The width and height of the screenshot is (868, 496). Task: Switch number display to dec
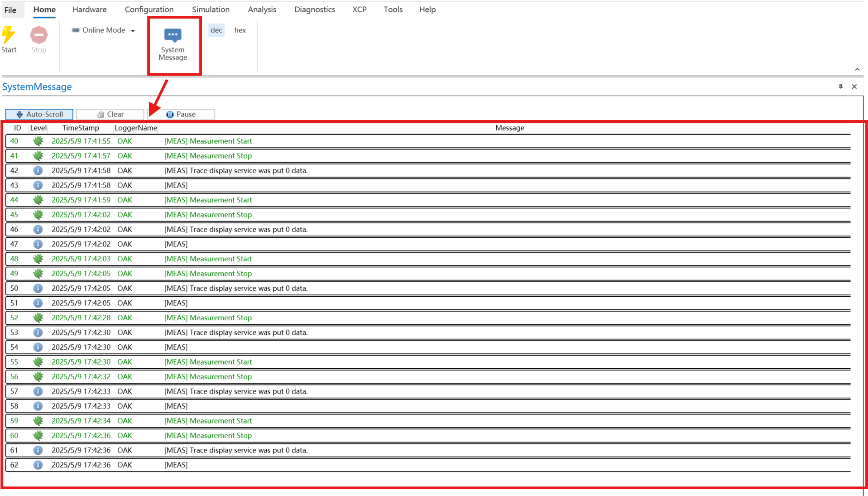[x=216, y=30]
